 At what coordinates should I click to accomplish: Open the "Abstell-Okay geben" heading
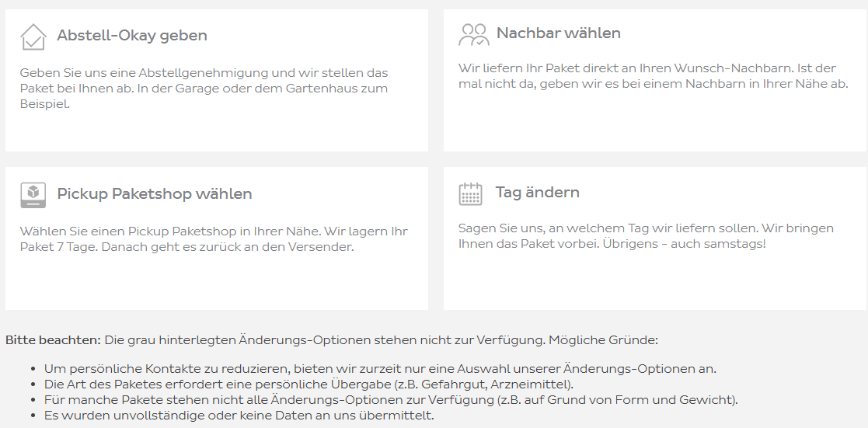click(x=131, y=36)
